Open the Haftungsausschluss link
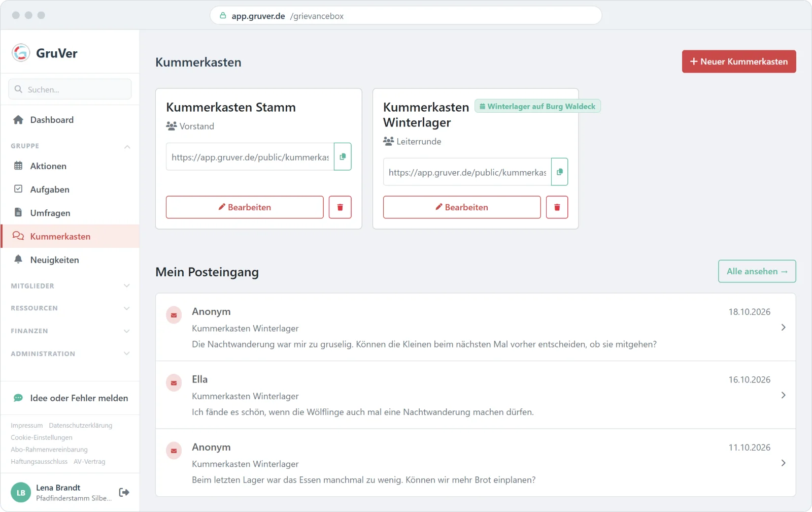This screenshot has width=812, height=512. pos(39,462)
